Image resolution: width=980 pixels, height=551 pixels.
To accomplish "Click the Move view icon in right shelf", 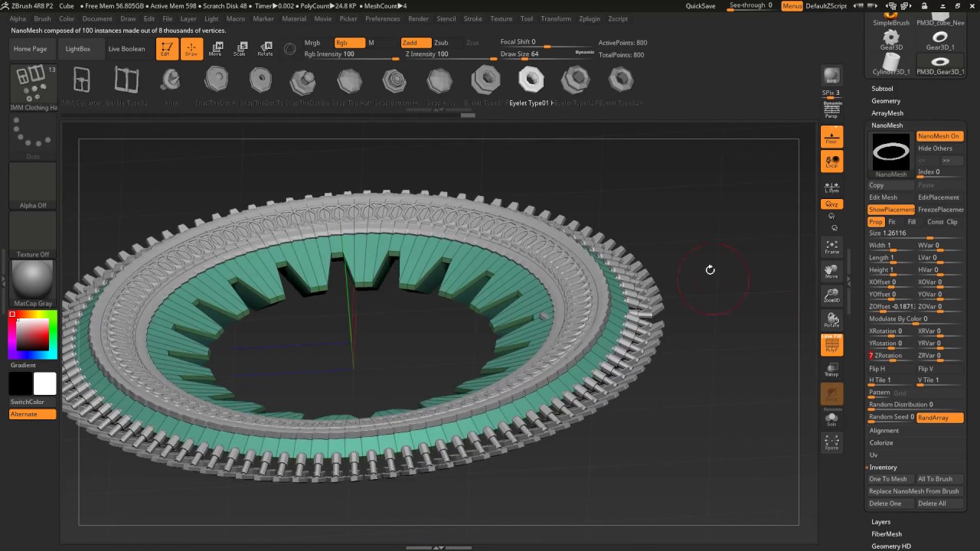I will coord(831,271).
